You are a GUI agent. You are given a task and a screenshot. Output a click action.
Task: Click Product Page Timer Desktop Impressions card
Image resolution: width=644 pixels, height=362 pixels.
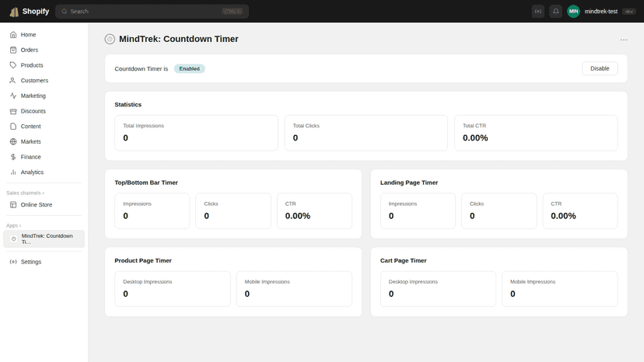coord(173,289)
